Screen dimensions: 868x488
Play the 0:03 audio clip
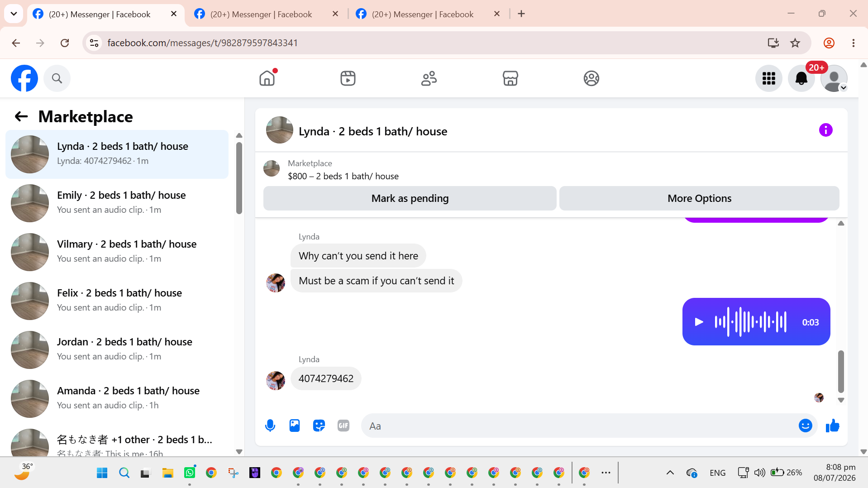point(699,322)
